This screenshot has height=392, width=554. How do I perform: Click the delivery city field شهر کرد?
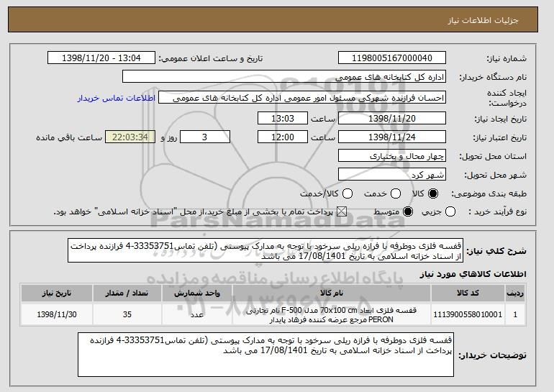click(392, 174)
